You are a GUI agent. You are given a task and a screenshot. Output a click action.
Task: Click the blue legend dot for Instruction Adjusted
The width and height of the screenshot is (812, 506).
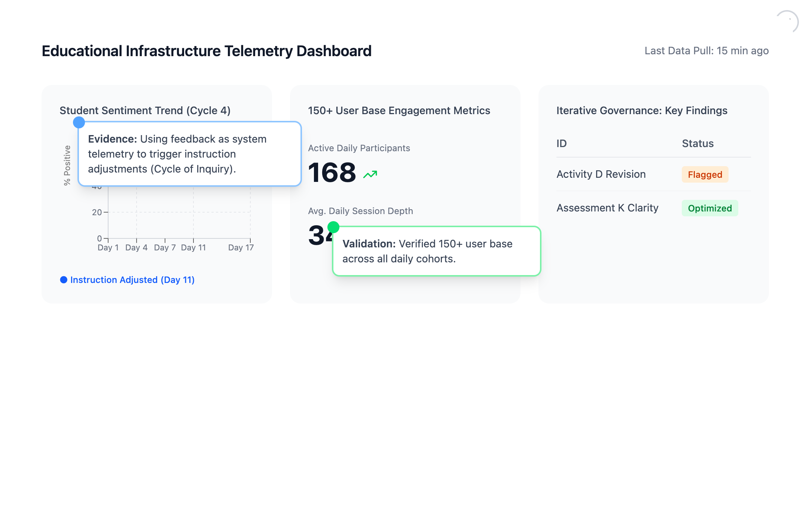click(x=64, y=280)
